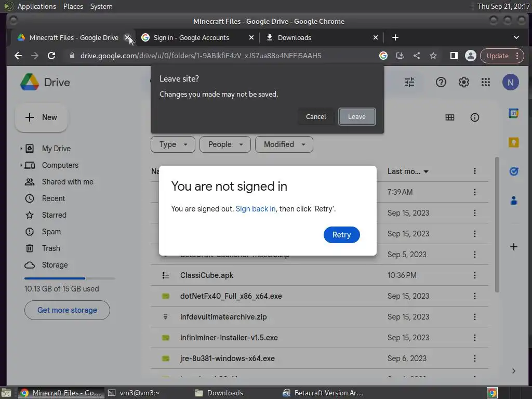This screenshot has height=399, width=532.
Task: Open more options for jre-8u381-windows-x64.exe
Action: coord(474,358)
